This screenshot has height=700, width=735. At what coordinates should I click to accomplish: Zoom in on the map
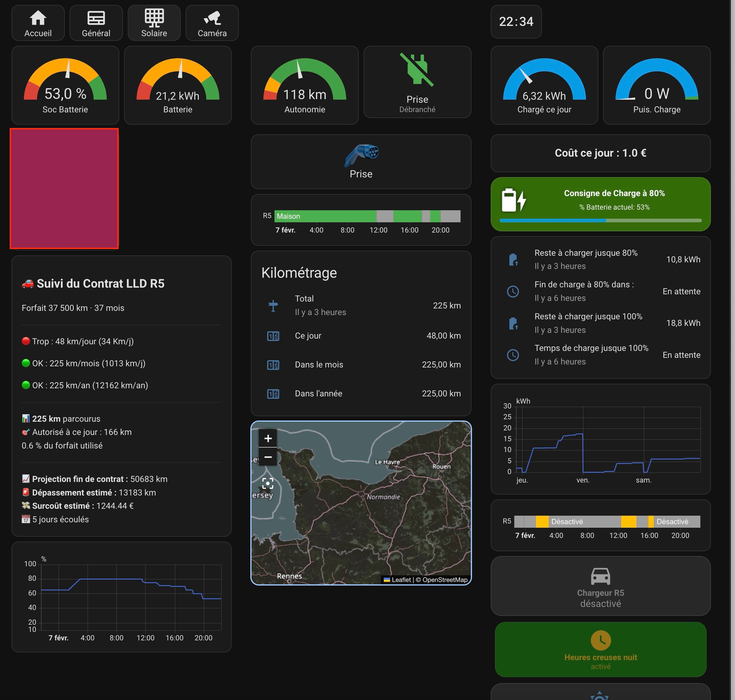pyautogui.click(x=268, y=438)
